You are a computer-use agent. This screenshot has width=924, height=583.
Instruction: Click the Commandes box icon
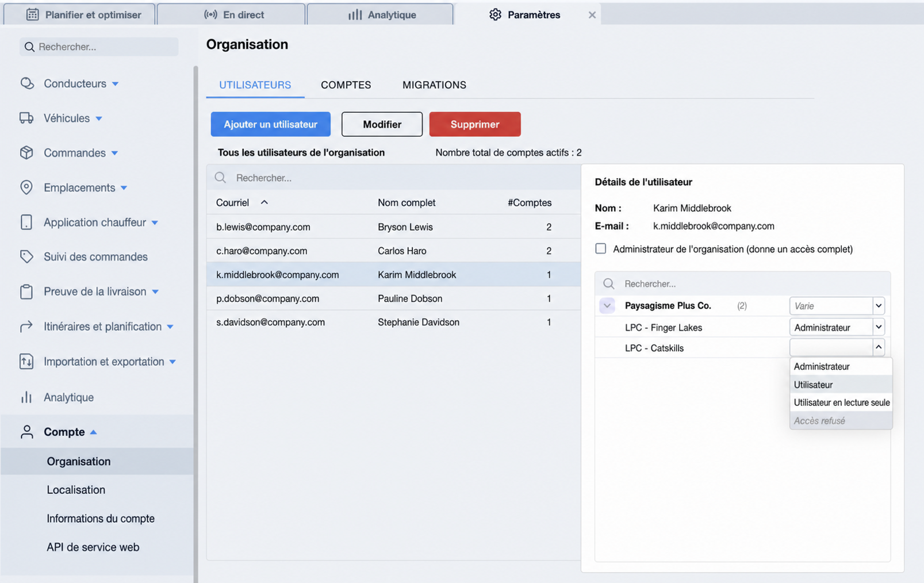tap(26, 152)
